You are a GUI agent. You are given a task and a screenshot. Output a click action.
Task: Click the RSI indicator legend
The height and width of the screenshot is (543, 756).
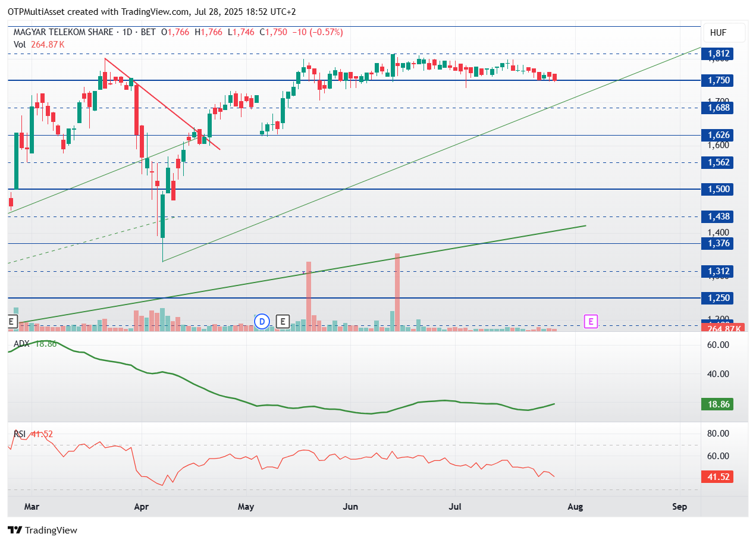(33, 434)
